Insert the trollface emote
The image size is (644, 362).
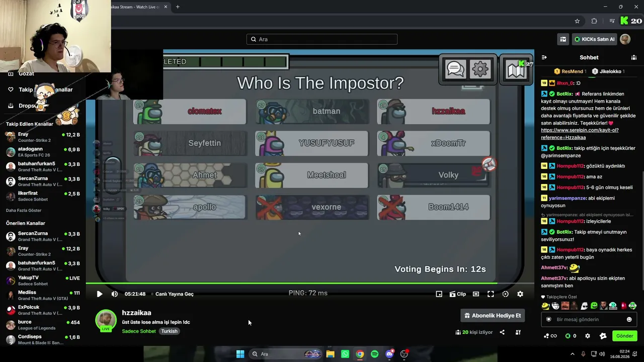pos(555,306)
